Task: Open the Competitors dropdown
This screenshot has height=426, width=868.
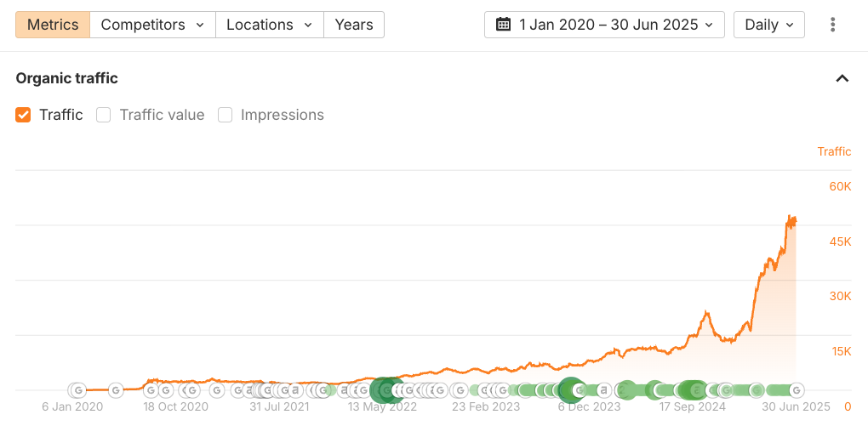Action: (x=153, y=25)
